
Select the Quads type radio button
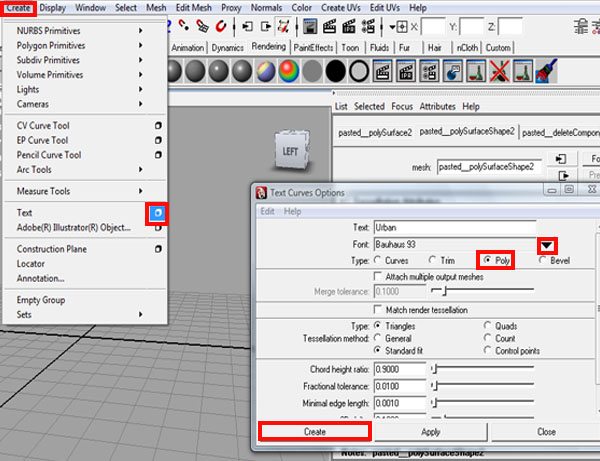pyautogui.click(x=488, y=326)
